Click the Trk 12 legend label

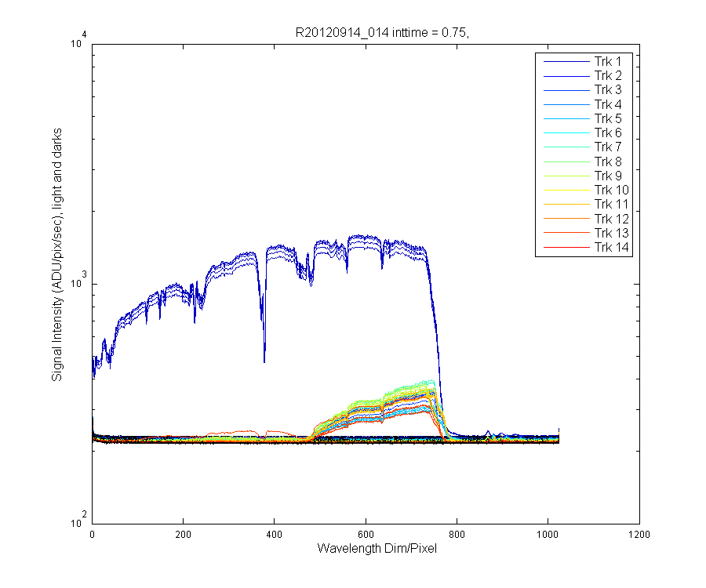(x=611, y=219)
